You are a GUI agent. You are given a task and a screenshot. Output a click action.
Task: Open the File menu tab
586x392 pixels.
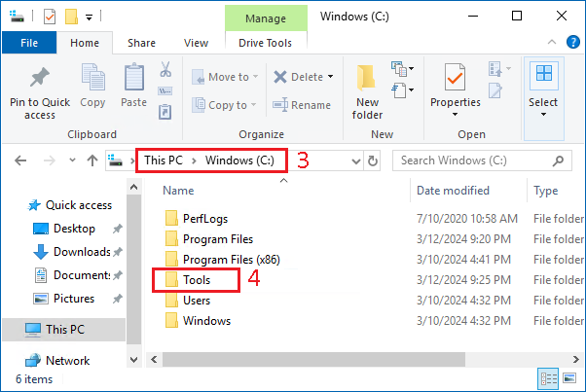[x=29, y=43]
